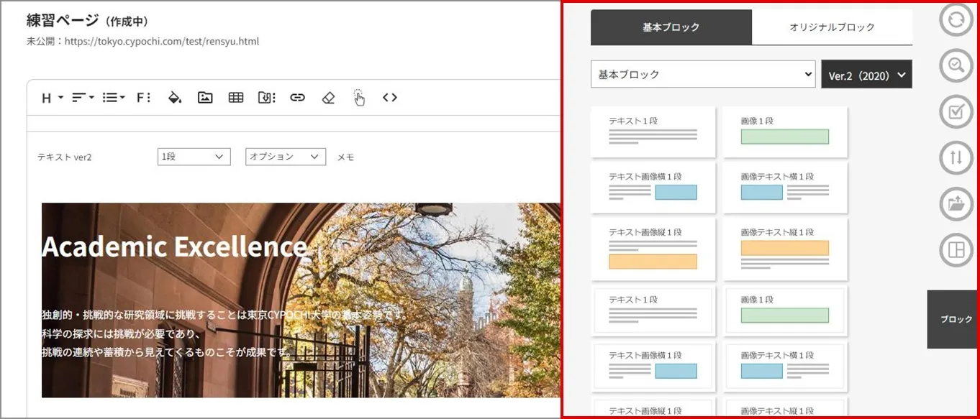The height and width of the screenshot is (419, 980).
Task: Switch to the オリジナルブロック tab
Action: tap(832, 27)
